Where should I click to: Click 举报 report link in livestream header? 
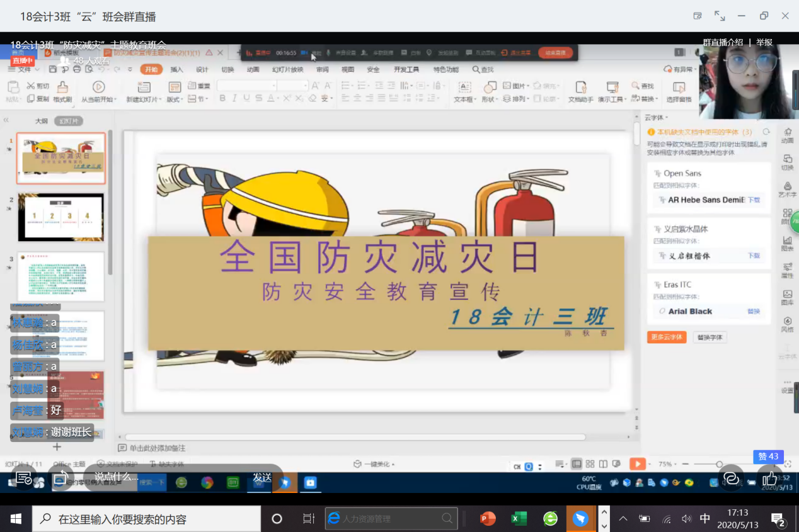coord(764,42)
